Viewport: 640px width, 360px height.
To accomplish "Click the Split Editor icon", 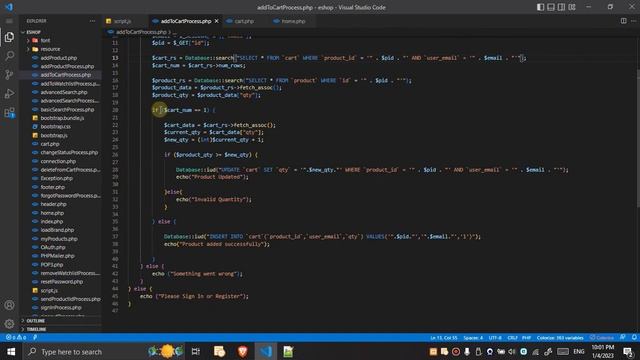I will click(623, 21).
